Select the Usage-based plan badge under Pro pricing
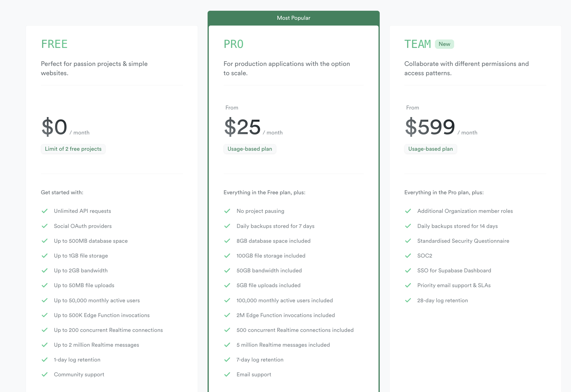Screen dimensions: 571x392 tap(250, 149)
